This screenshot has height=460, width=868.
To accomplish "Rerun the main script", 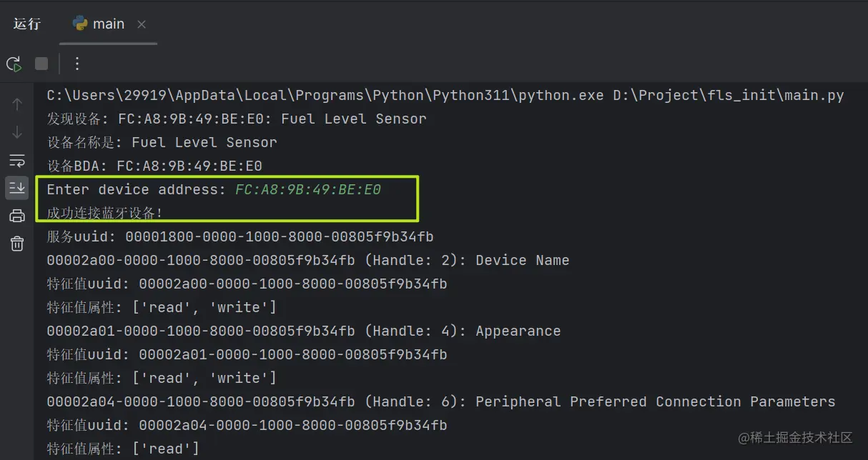I will tap(14, 64).
